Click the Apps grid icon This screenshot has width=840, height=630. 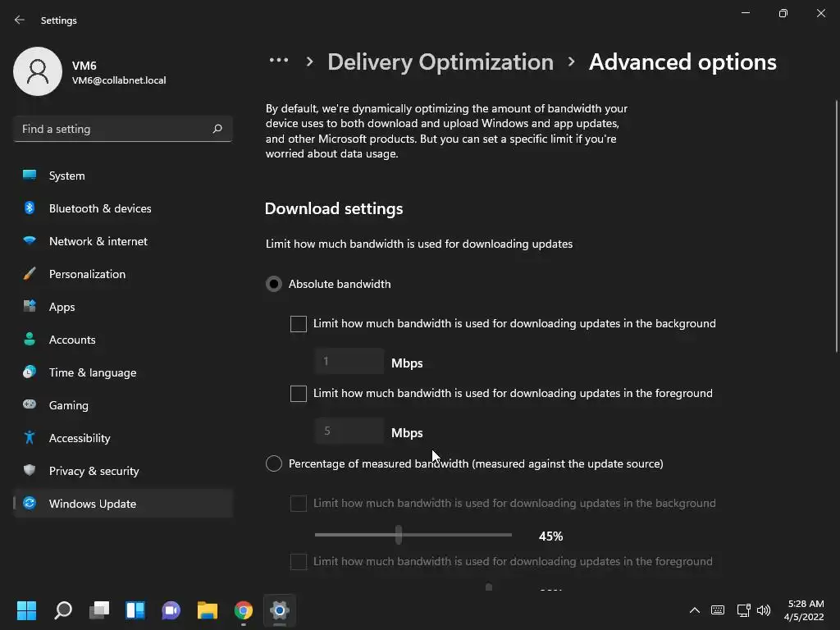pos(30,307)
